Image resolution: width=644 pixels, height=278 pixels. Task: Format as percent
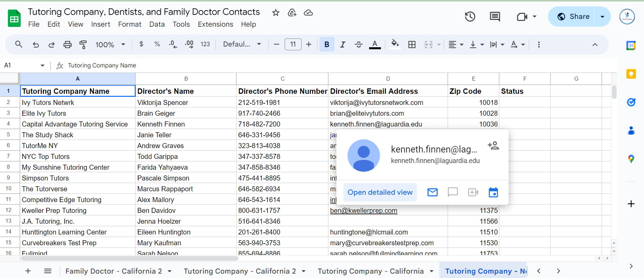[157, 44]
